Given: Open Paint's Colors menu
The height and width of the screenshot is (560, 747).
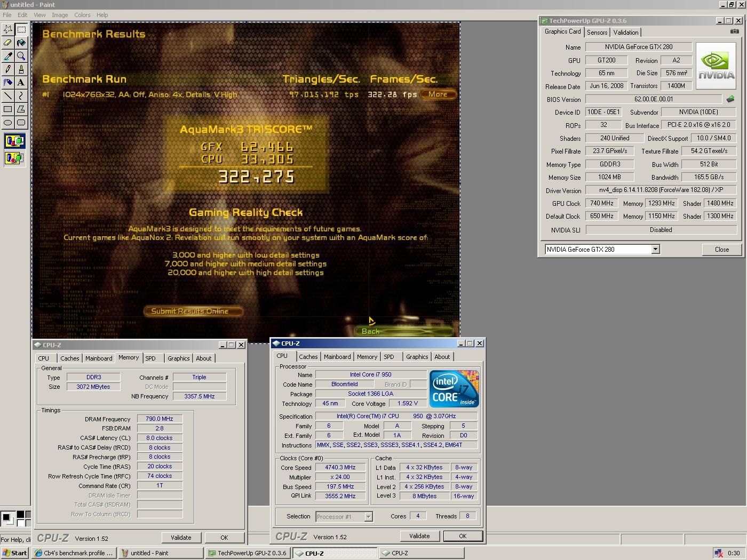Looking at the screenshot, I should click(x=82, y=15).
